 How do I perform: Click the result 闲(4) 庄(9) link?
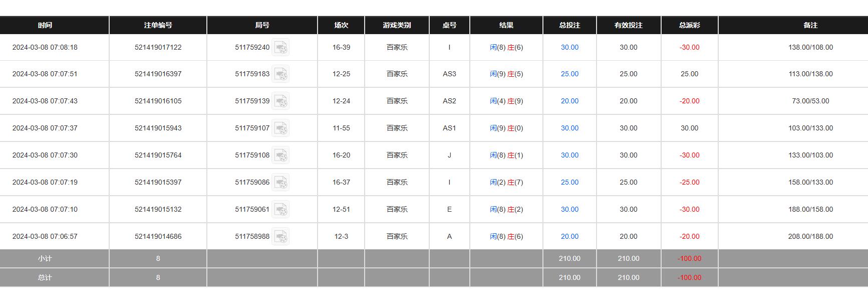click(506, 101)
